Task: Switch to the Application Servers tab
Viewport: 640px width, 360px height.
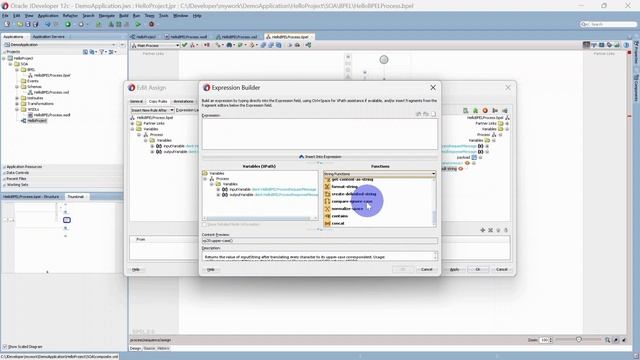Action: [x=49, y=37]
